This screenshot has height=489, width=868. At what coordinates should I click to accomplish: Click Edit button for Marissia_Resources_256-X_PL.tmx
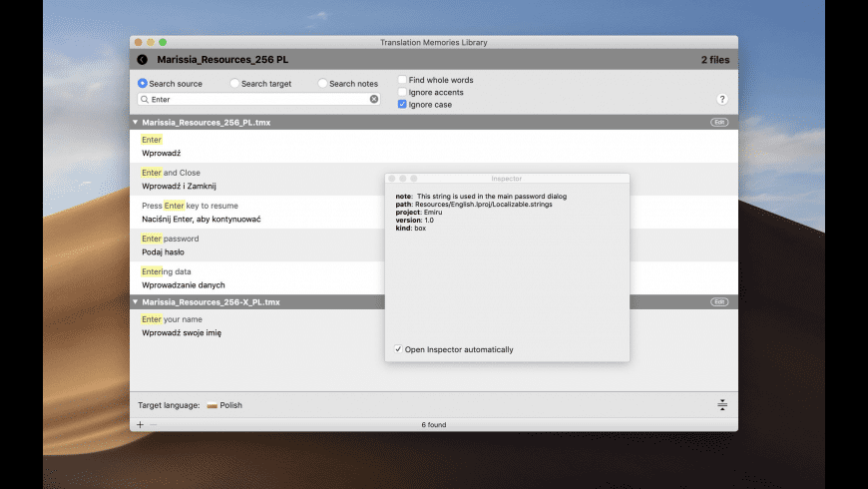click(718, 301)
